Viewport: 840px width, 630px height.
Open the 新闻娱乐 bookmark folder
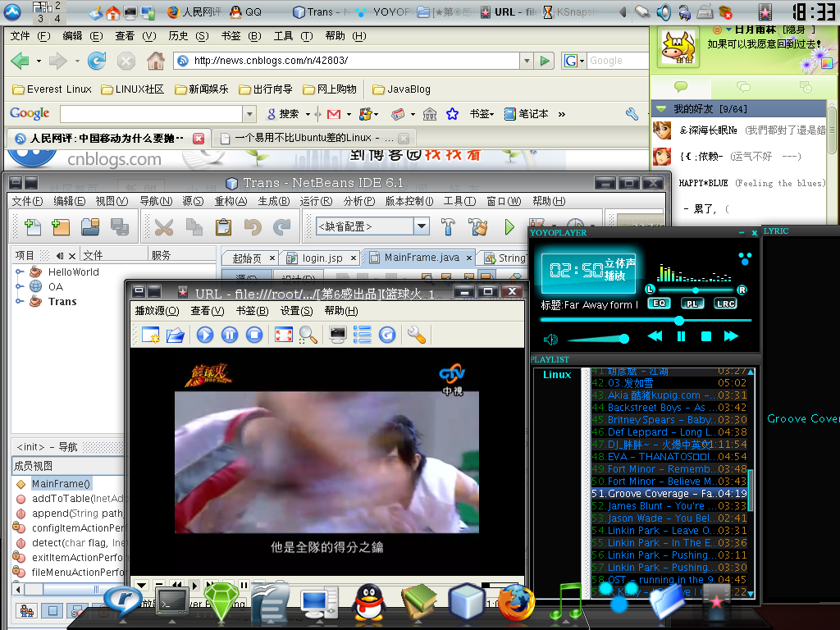pos(202,89)
